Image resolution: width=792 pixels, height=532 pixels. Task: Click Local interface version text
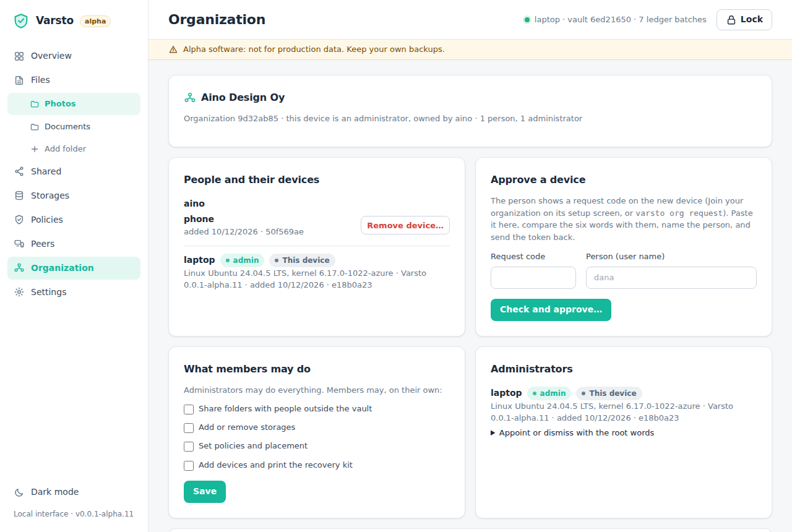click(74, 514)
